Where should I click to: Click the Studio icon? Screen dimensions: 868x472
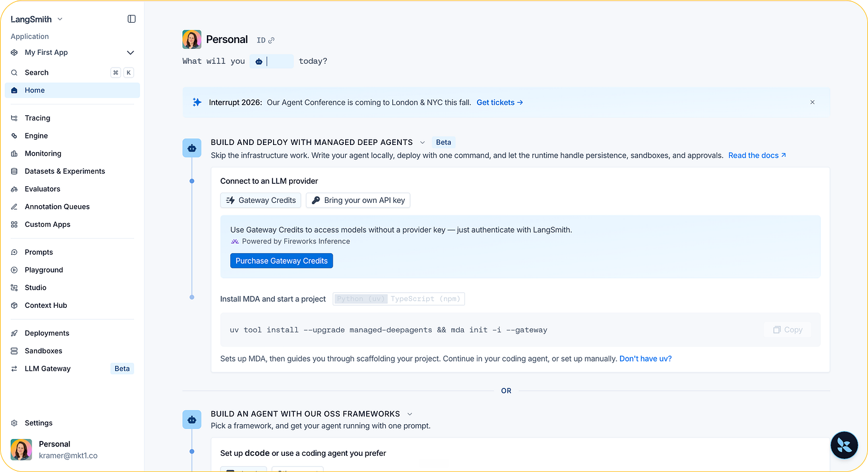[x=14, y=288]
